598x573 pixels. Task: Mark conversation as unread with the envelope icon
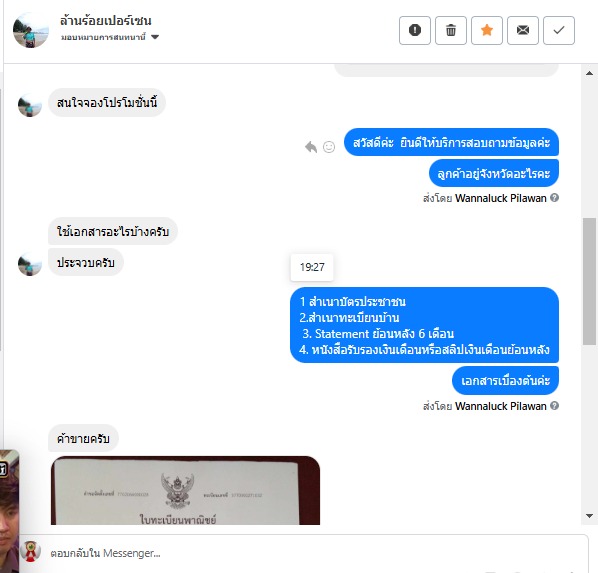point(523,30)
